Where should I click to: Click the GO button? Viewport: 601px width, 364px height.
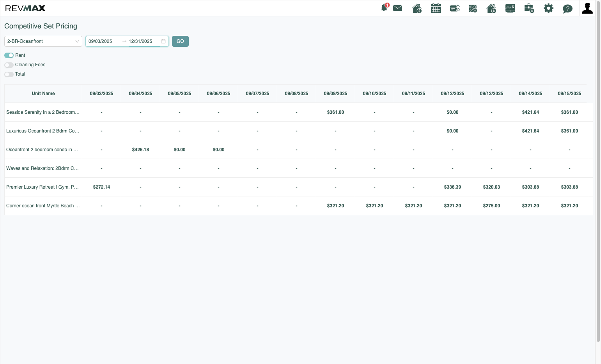click(x=180, y=41)
